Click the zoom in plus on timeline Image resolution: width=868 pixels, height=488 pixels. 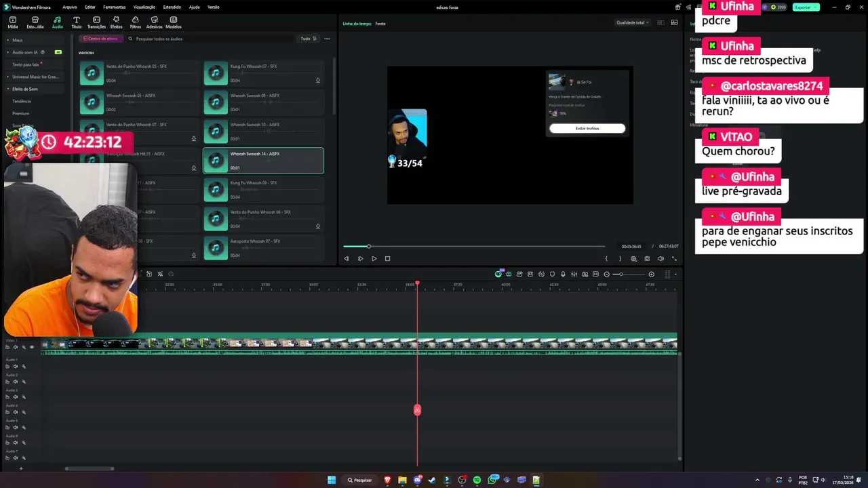(651, 274)
